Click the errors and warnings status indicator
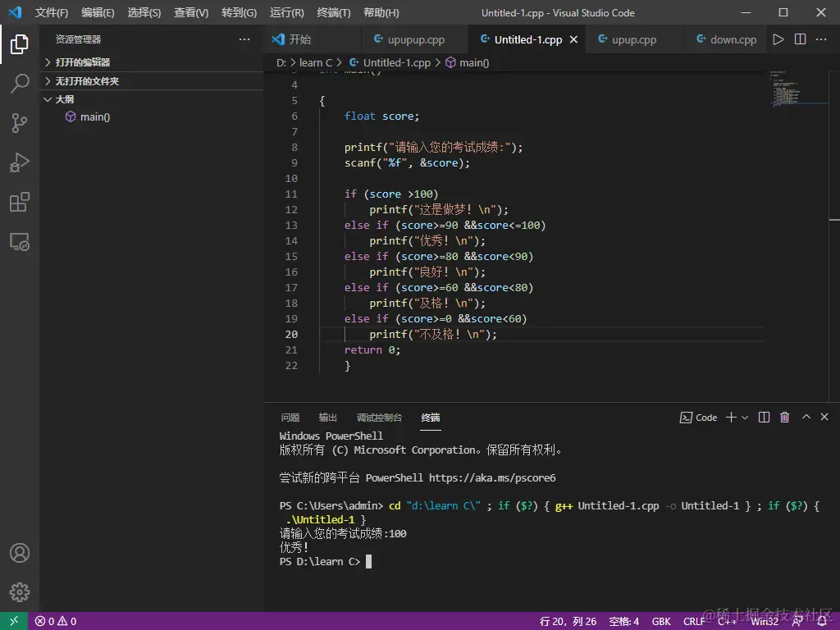This screenshot has height=630, width=840. tap(56, 621)
